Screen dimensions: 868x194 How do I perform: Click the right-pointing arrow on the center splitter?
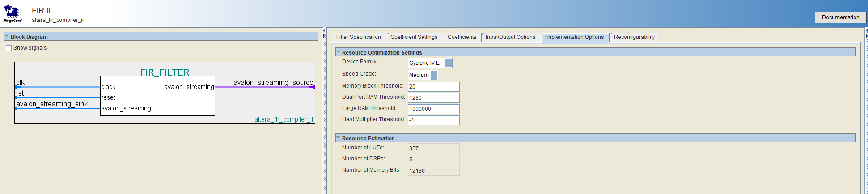(324, 36)
